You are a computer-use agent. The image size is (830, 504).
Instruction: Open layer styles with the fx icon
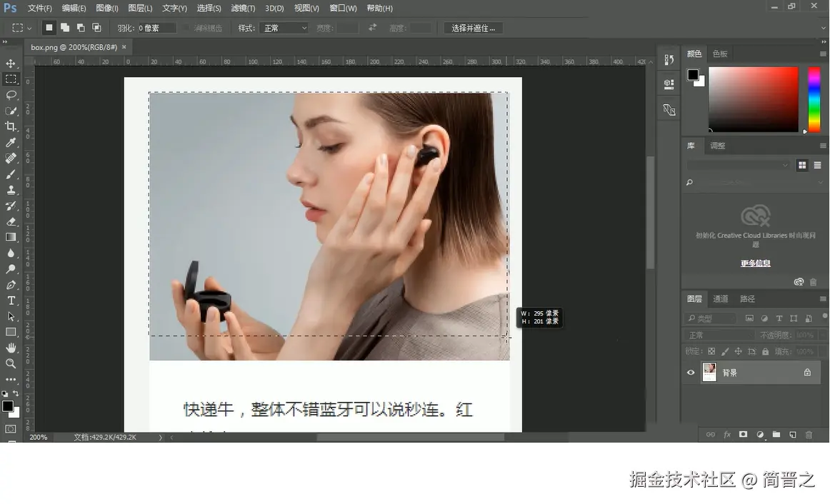coord(726,434)
